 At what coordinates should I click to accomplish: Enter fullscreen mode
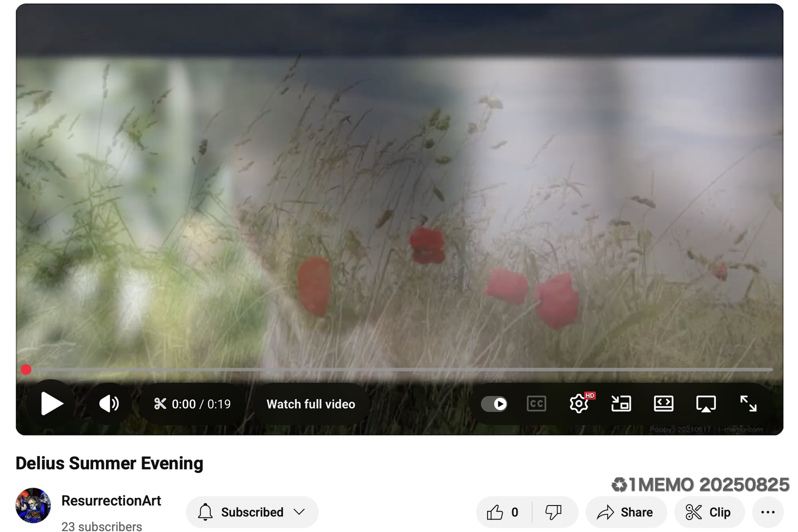[748, 404]
